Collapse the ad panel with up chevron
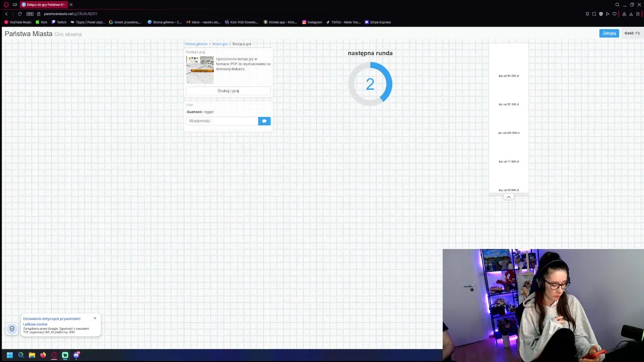The image size is (644, 362). (x=509, y=197)
